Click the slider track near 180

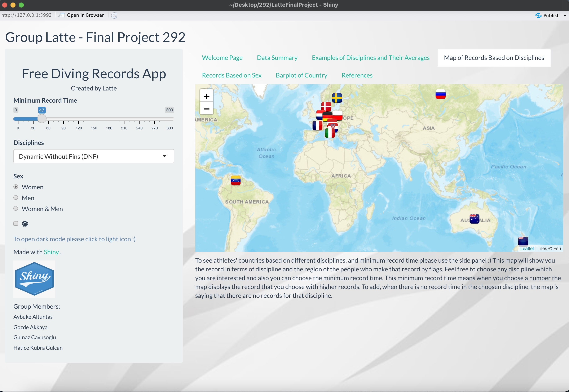pyautogui.click(x=109, y=119)
